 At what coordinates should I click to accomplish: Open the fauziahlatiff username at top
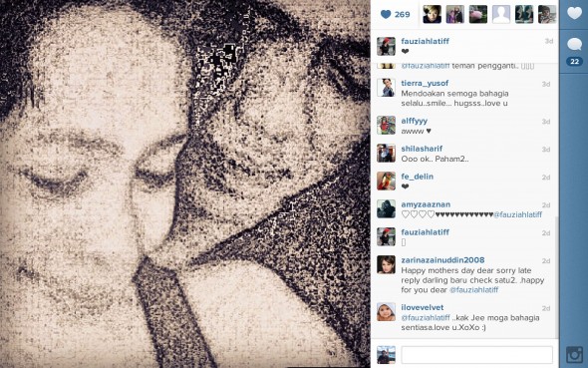pos(425,41)
